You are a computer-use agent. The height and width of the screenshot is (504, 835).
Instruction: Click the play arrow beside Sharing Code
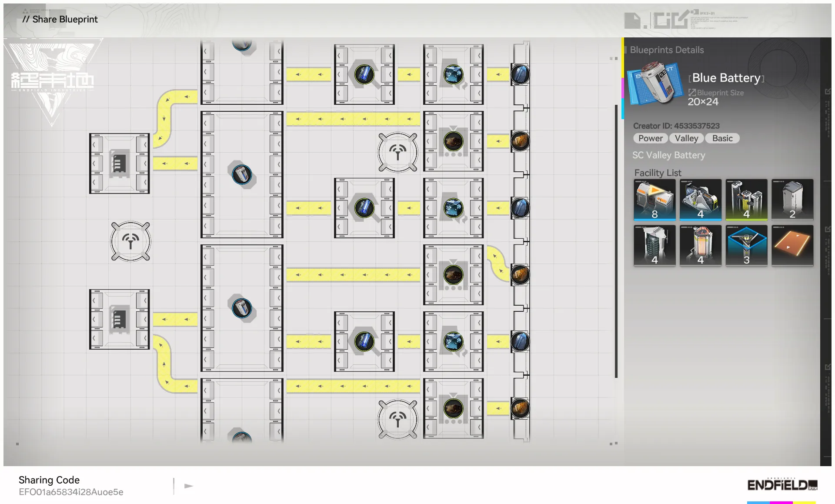(x=188, y=486)
